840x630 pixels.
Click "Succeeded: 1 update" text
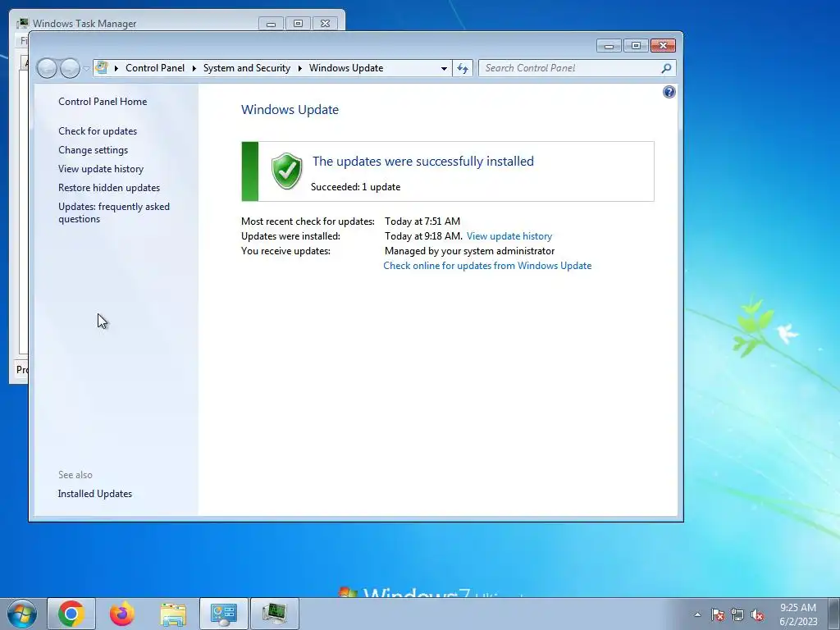(356, 187)
